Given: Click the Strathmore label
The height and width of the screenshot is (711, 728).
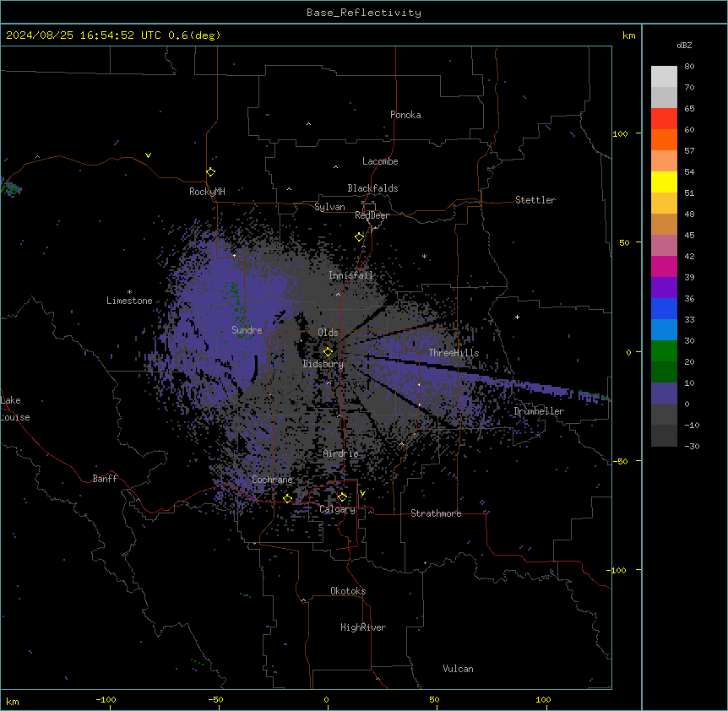Looking at the screenshot, I should tap(436, 513).
